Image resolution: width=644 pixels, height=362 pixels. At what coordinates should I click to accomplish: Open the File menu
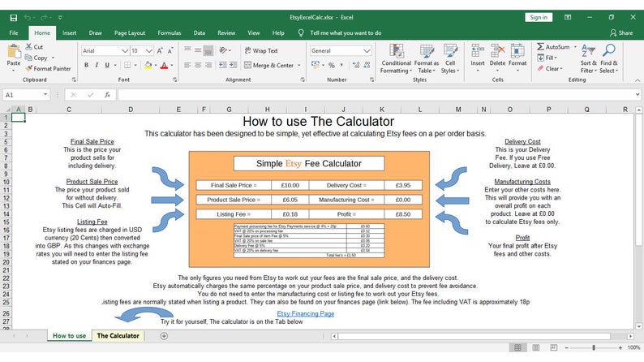pyautogui.click(x=14, y=32)
